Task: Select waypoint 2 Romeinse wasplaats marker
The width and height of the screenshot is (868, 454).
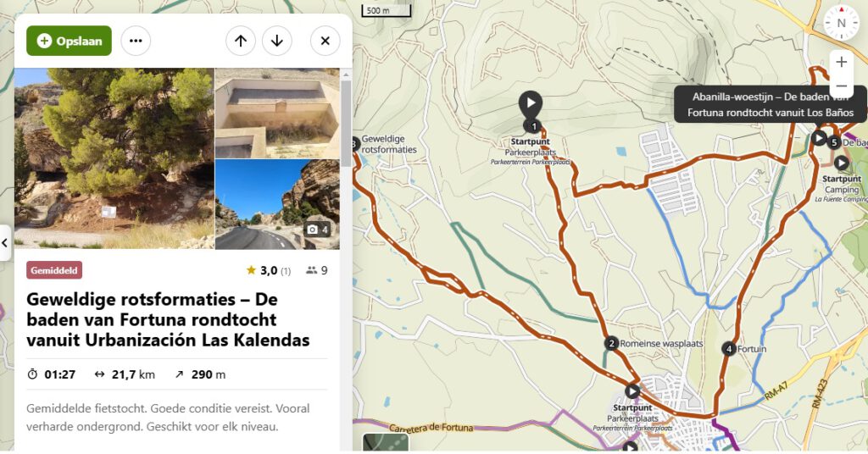Action: (x=611, y=343)
